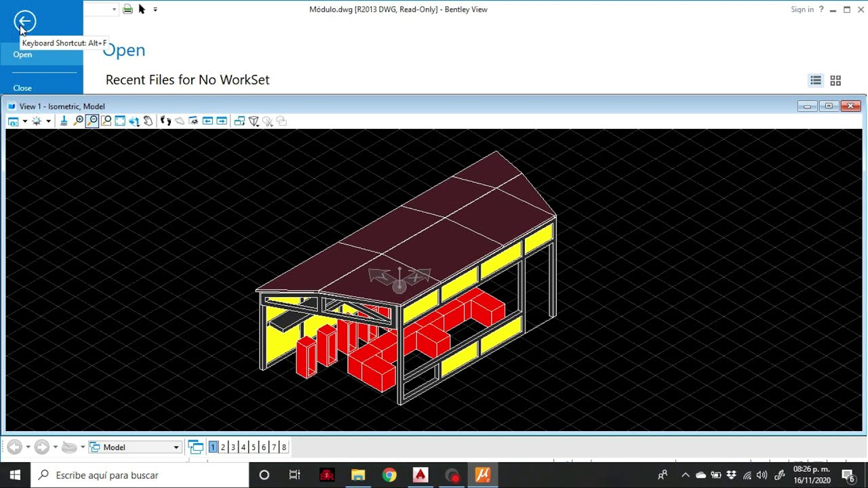The height and width of the screenshot is (488, 868).
Task: Expand the Previous Model history arrow
Action: click(x=28, y=447)
